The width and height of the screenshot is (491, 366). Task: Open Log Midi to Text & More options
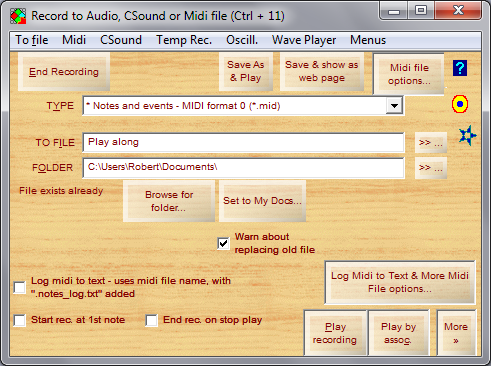click(400, 282)
